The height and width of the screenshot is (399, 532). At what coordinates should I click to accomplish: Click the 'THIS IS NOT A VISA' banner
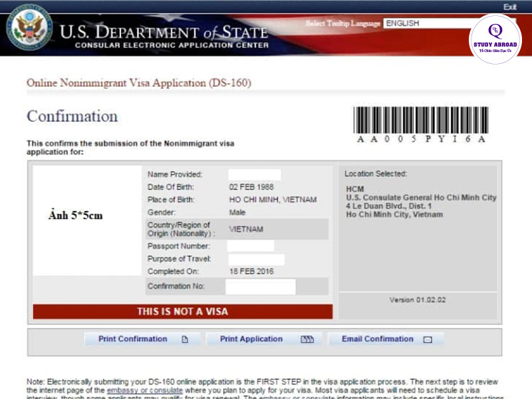(x=182, y=311)
